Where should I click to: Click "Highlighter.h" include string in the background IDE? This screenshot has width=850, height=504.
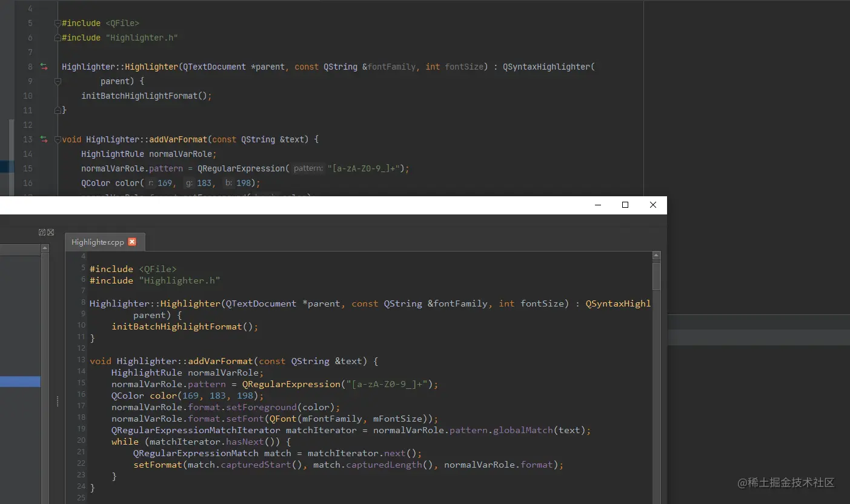[142, 38]
